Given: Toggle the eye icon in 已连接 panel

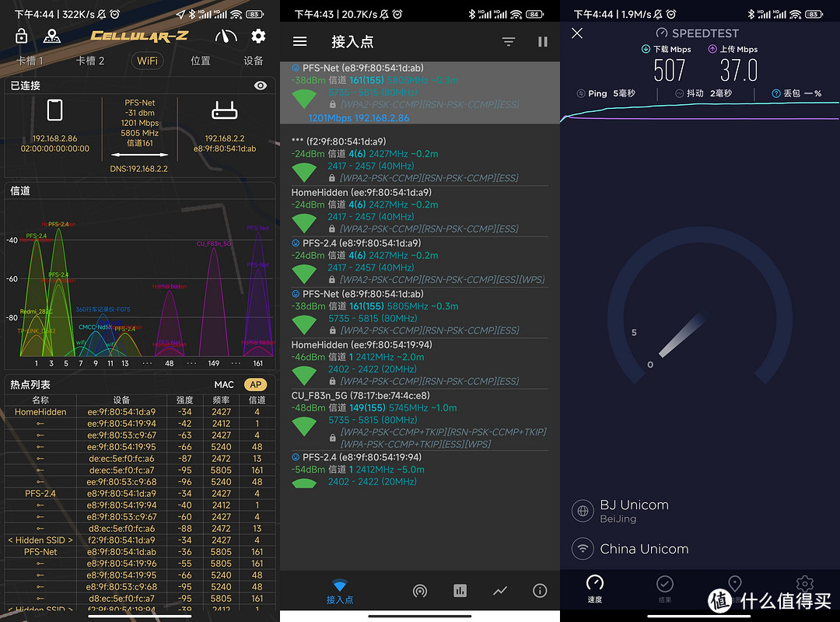Looking at the screenshot, I should click(x=261, y=86).
